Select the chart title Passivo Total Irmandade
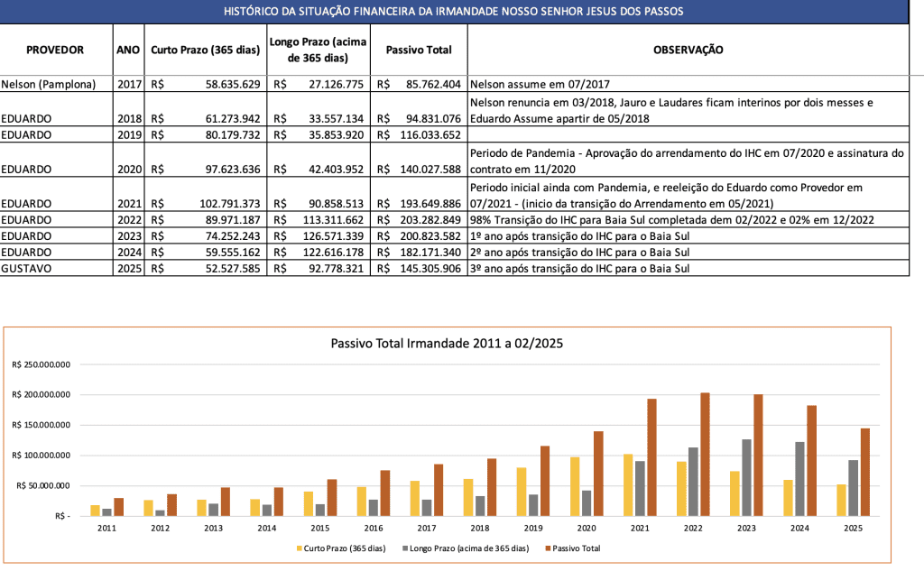This screenshot has height=571, width=924. click(447, 344)
